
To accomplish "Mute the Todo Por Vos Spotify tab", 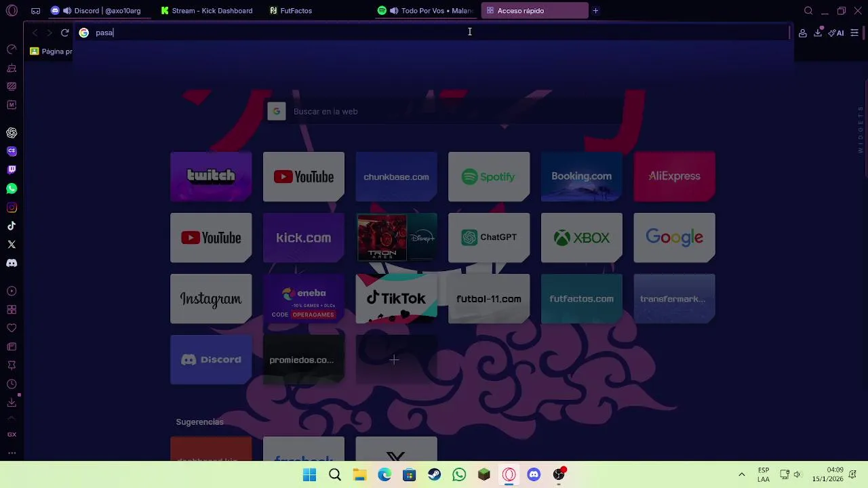I will click(394, 11).
